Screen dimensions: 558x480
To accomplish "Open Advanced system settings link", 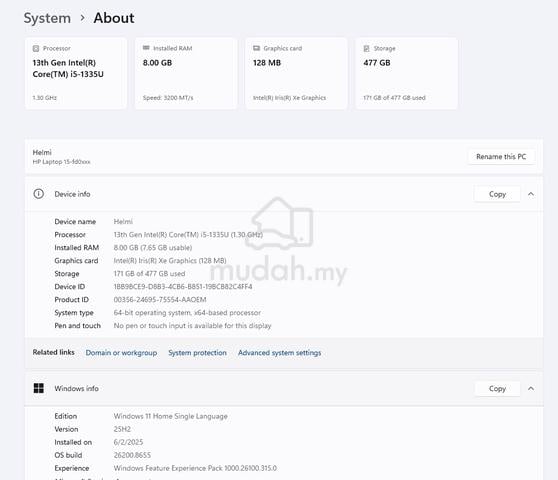I will coord(279,353).
